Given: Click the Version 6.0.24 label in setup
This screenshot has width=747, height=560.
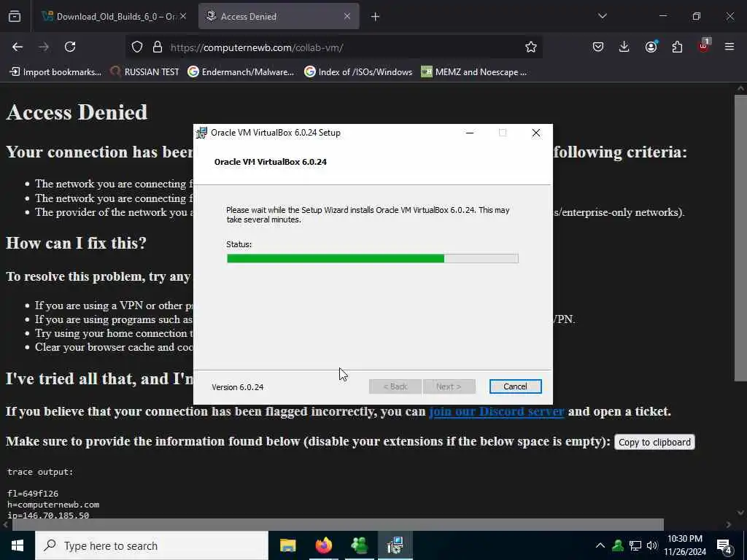Looking at the screenshot, I should 238,387.
